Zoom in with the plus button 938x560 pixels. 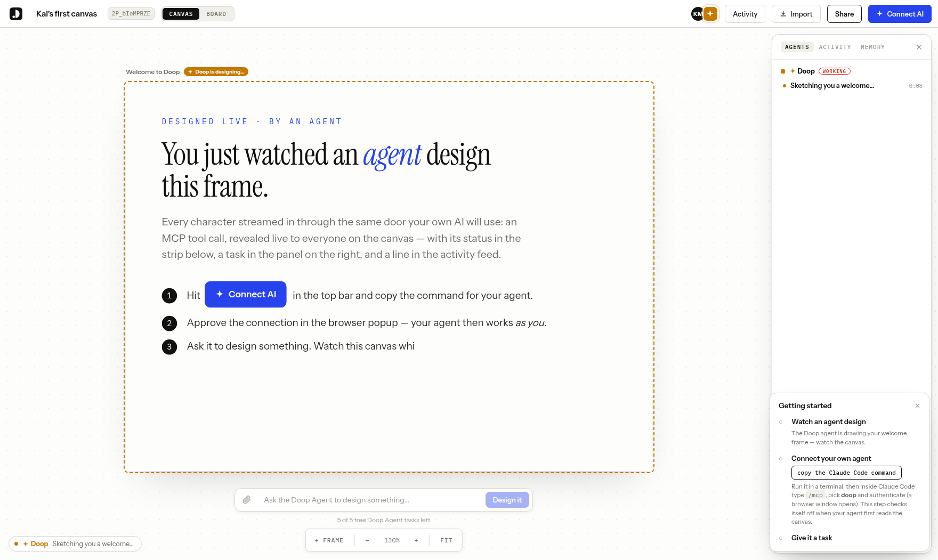416,540
